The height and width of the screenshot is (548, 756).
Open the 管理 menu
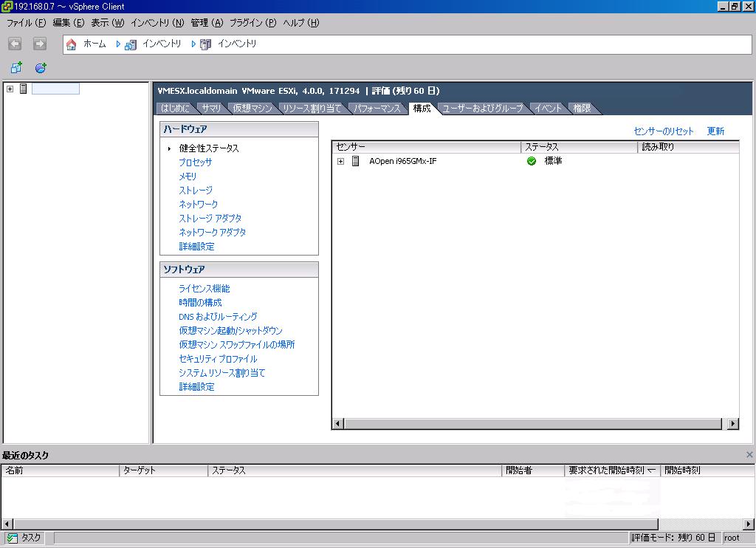(207, 23)
